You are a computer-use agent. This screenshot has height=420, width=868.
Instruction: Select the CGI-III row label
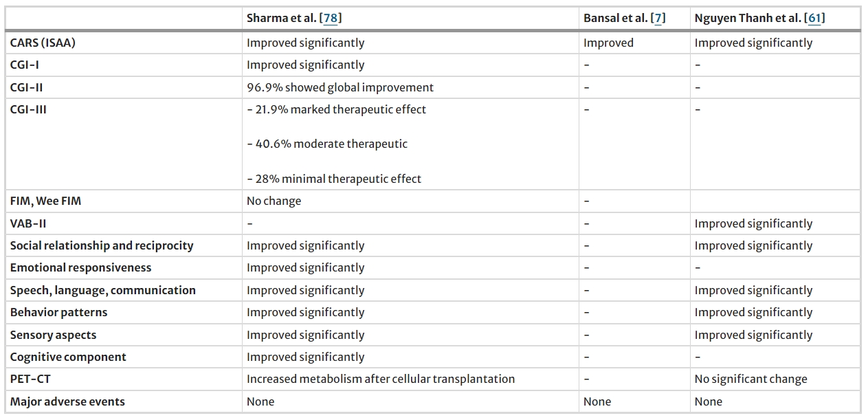pyautogui.click(x=28, y=109)
